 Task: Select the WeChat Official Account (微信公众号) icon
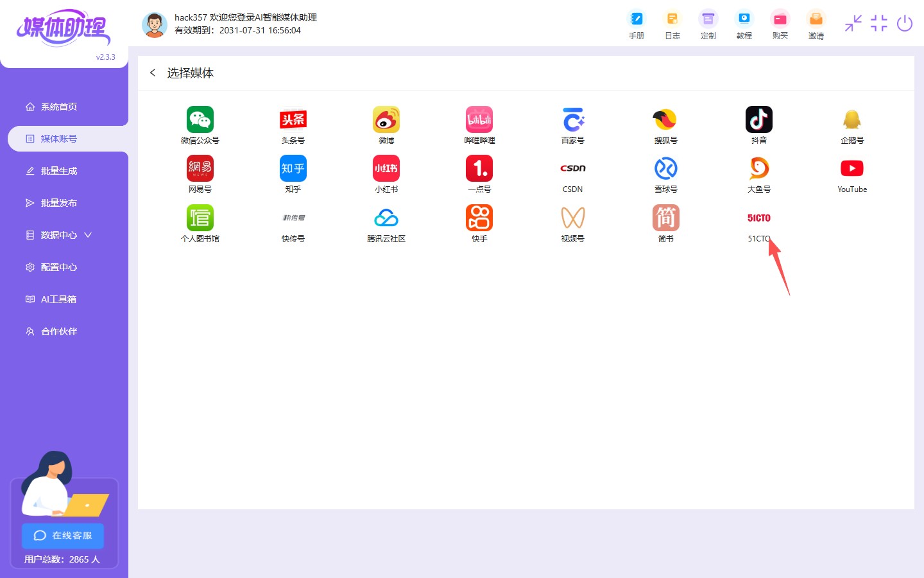pyautogui.click(x=200, y=120)
